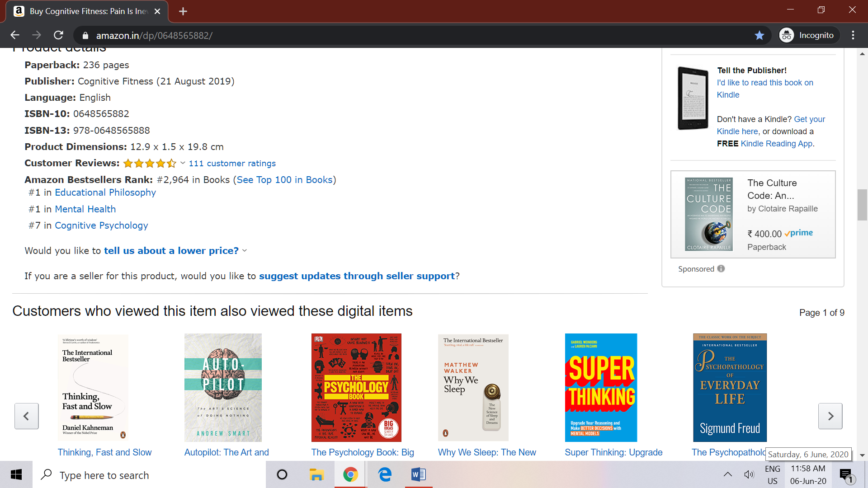Switch to Chrome in taskbar
Viewport: 868px width, 488px height.
[350, 474]
